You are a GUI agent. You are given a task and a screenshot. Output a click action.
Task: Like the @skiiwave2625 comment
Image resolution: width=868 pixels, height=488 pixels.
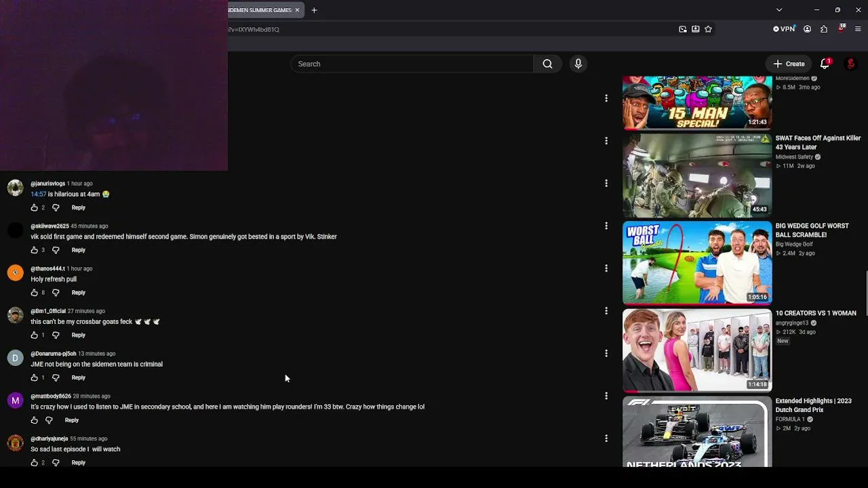(x=35, y=250)
